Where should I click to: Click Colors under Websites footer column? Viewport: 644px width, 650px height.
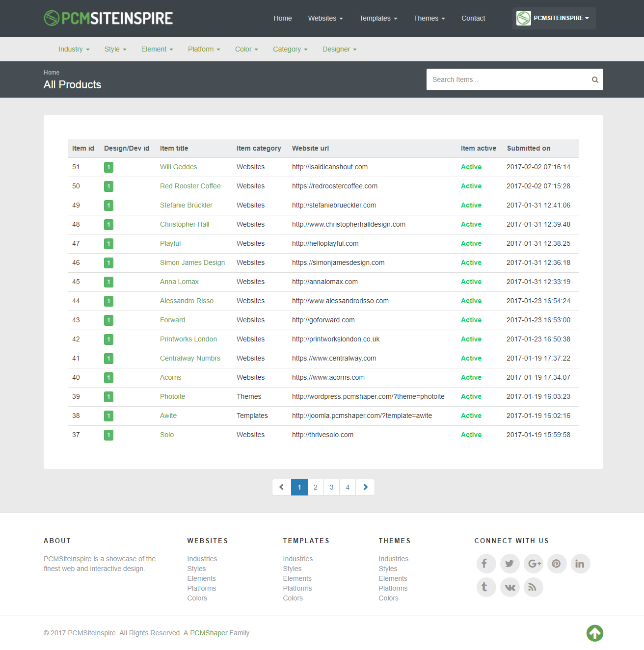click(x=197, y=598)
